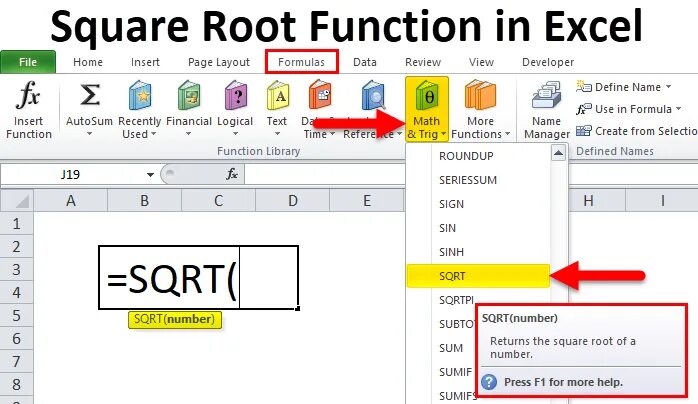Select column A header

tap(71, 201)
